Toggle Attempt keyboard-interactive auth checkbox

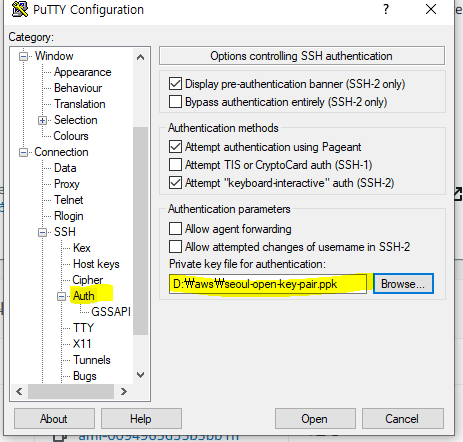175,183
